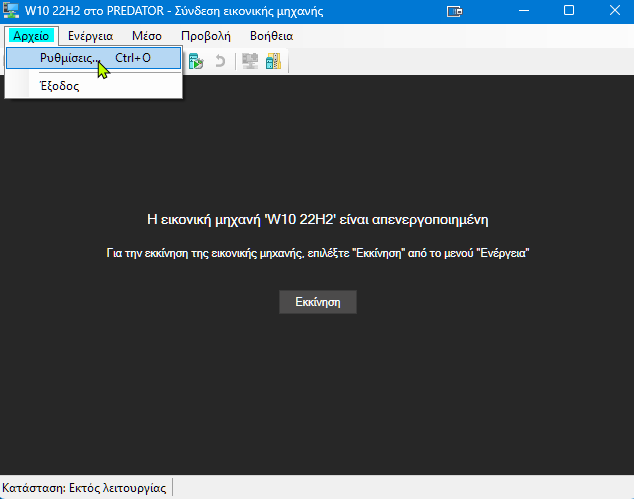Maximize the virtual machine connection window

pos(569,11)
